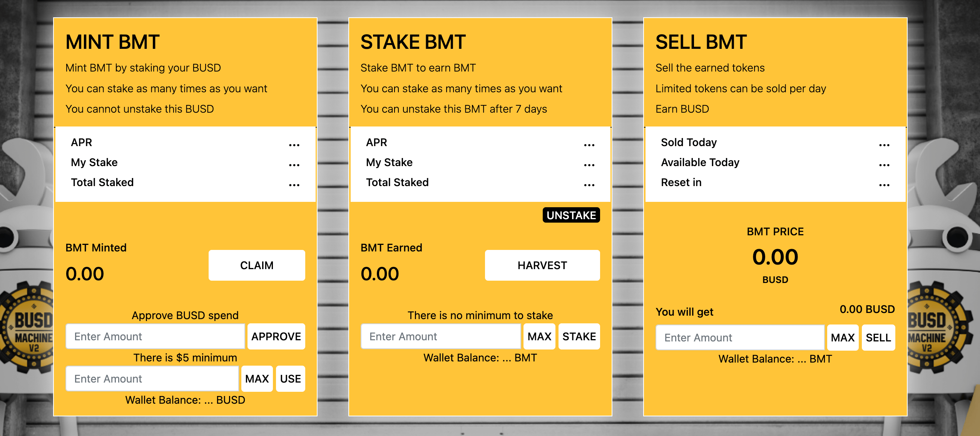Click the Approve BUSD spend label
Screen dimensions: 980x436
click(x=185, y=315)
